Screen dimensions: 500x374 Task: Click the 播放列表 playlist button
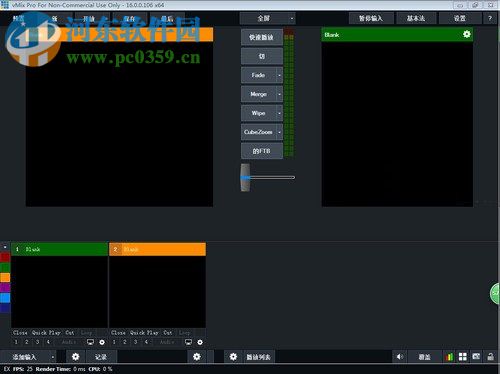(x=258, y=357)
